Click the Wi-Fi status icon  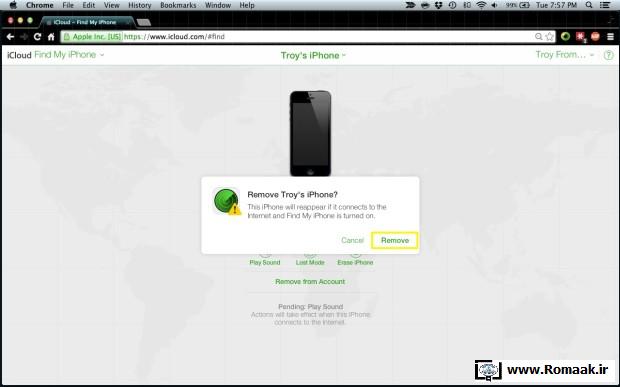(481, 5)
